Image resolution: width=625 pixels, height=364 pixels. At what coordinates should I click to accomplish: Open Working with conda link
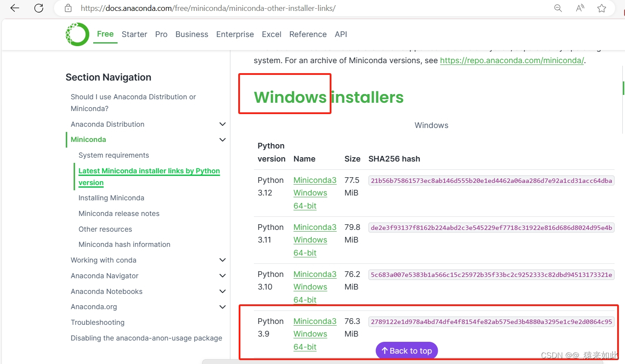tap(104, 260)
